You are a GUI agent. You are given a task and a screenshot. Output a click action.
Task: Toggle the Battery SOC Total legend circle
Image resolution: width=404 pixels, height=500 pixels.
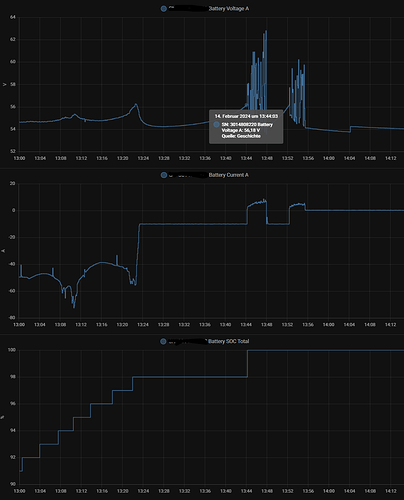(x=163, y=341)
